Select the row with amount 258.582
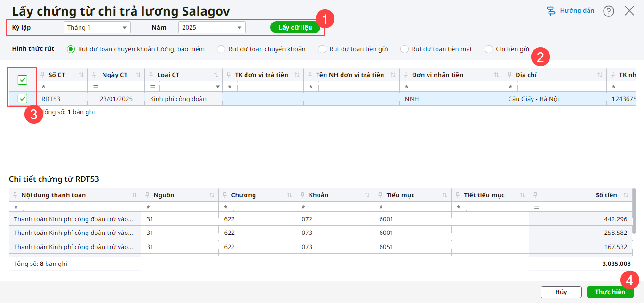Viewport: 644px width, 303px height. pyautogui.click(x=321, y=233)
